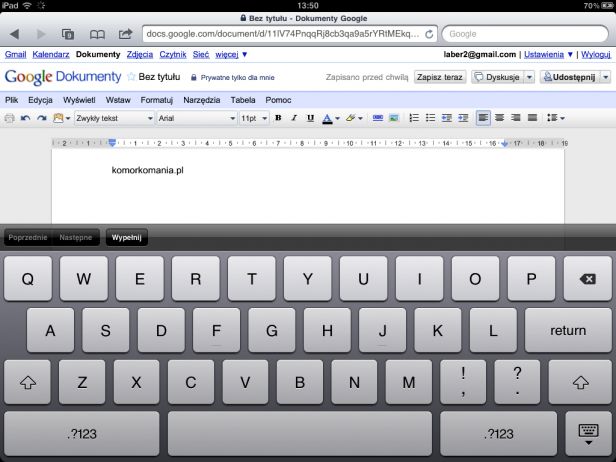Star the document Bez tytułu

(131, 77)
